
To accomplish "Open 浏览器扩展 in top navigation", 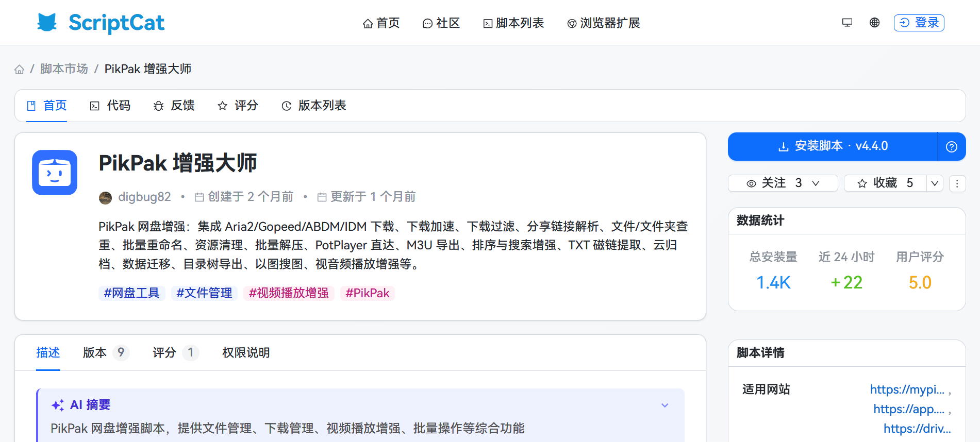I will tap(604, 23).
